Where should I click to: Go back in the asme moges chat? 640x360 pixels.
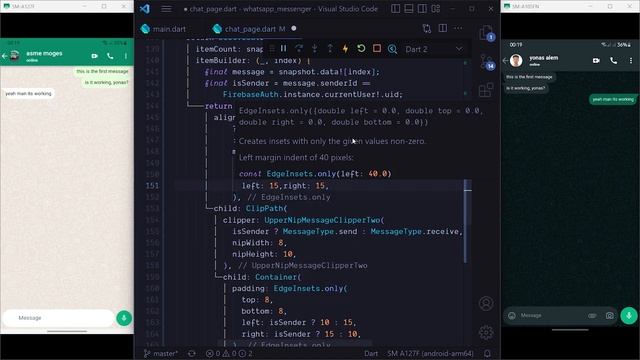[x=5, y=56]
